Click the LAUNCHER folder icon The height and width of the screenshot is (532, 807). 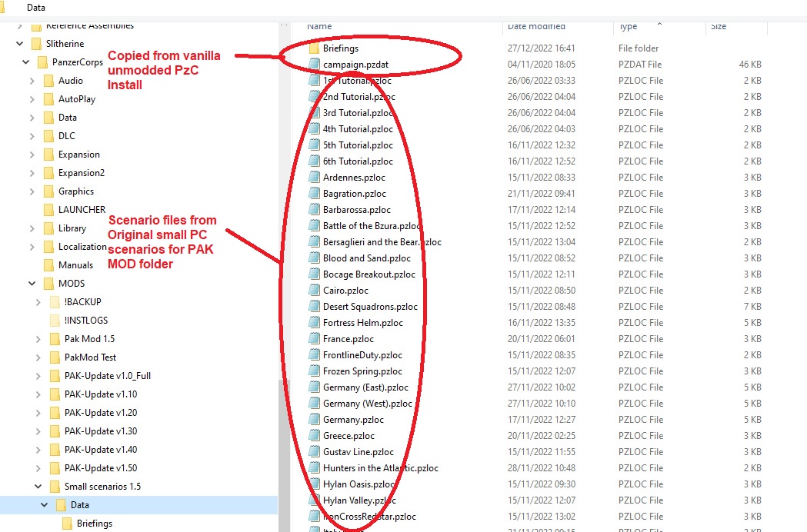point(48,210)
